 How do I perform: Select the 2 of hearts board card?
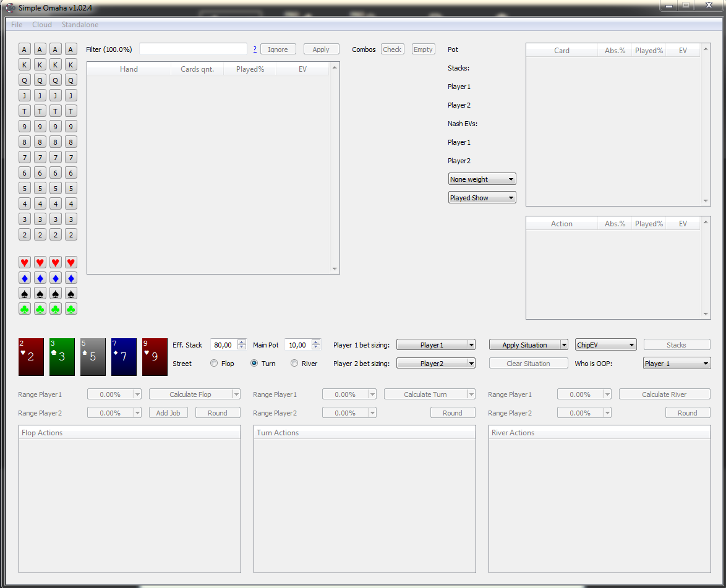(x=31, y=357)
